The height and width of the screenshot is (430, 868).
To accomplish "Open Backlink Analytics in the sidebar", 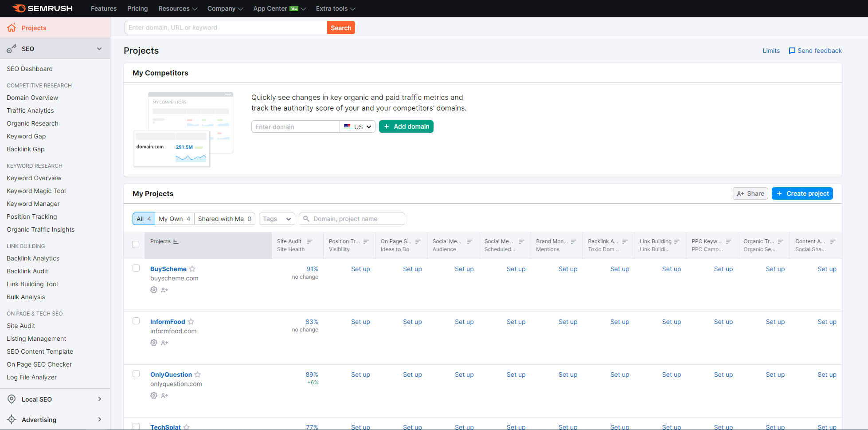I will [33, 258].
